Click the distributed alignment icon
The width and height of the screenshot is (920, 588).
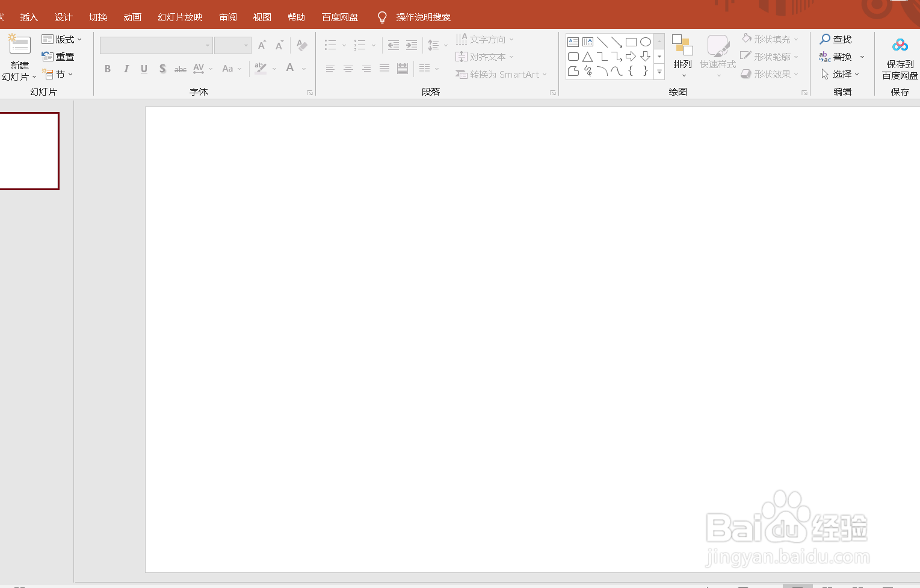[403, 69]
